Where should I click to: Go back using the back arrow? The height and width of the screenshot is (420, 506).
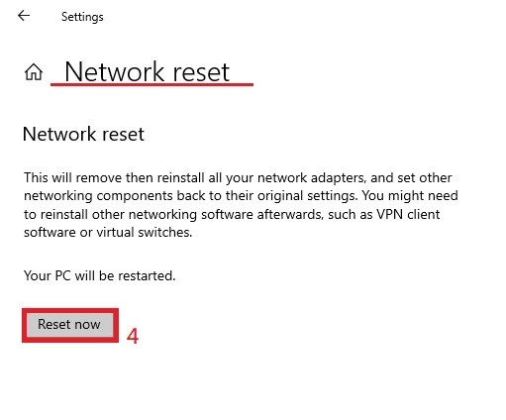pos(24,16)
